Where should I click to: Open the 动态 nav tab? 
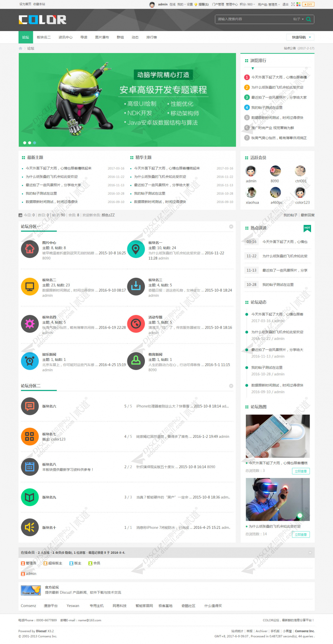point(135,37)
